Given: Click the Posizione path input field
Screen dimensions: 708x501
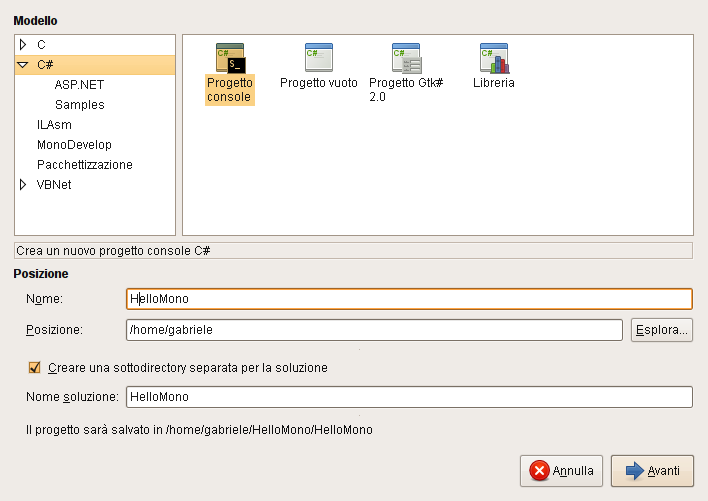Looking at the screenshot, I should pos(372,330).
